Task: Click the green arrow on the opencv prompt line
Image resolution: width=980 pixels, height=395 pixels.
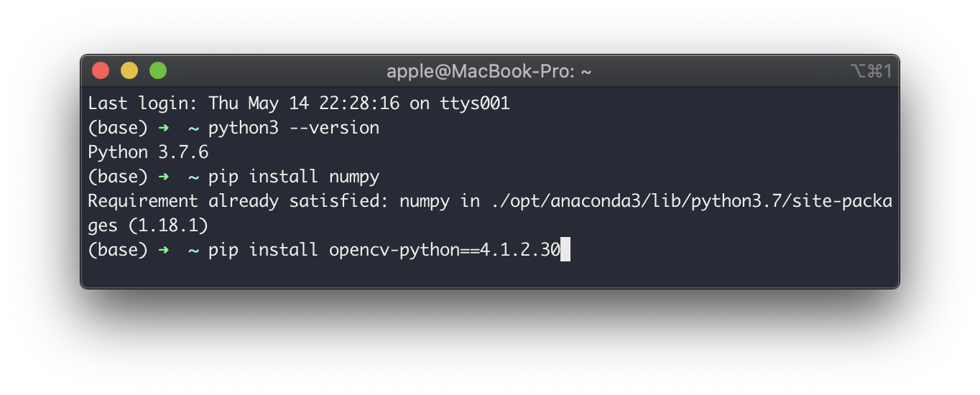Action: click(x=164, y=250)
